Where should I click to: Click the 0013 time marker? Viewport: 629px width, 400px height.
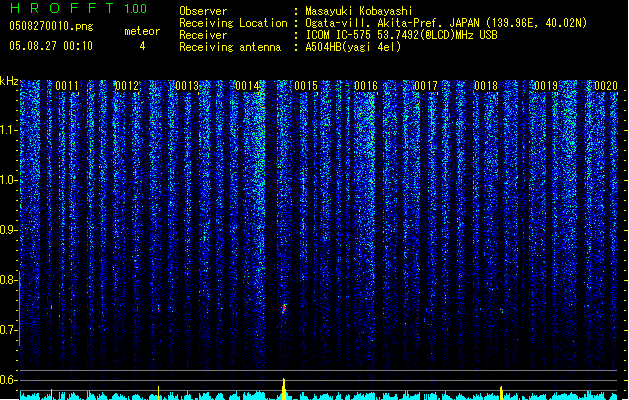click(x=187, y=86)
